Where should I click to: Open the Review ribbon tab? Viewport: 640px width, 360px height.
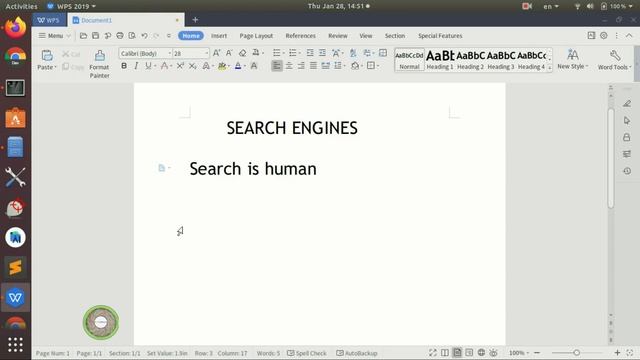click(338, 36)
